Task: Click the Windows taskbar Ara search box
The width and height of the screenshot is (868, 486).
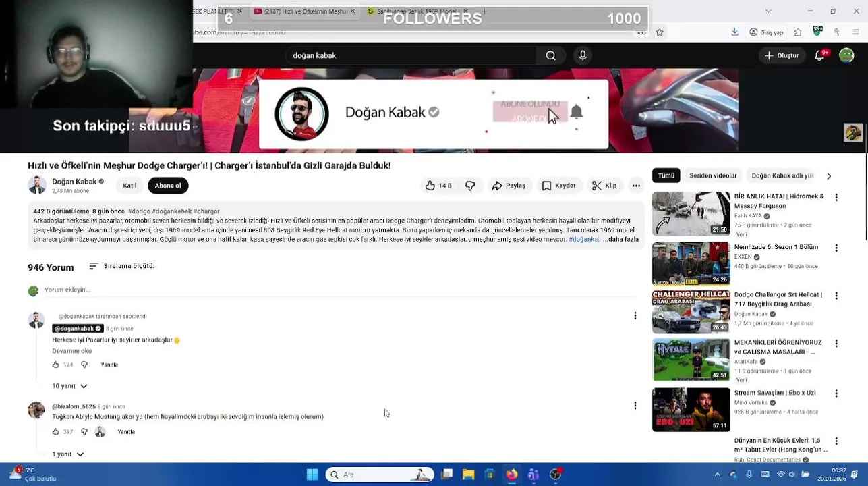Action: point(379,475)
